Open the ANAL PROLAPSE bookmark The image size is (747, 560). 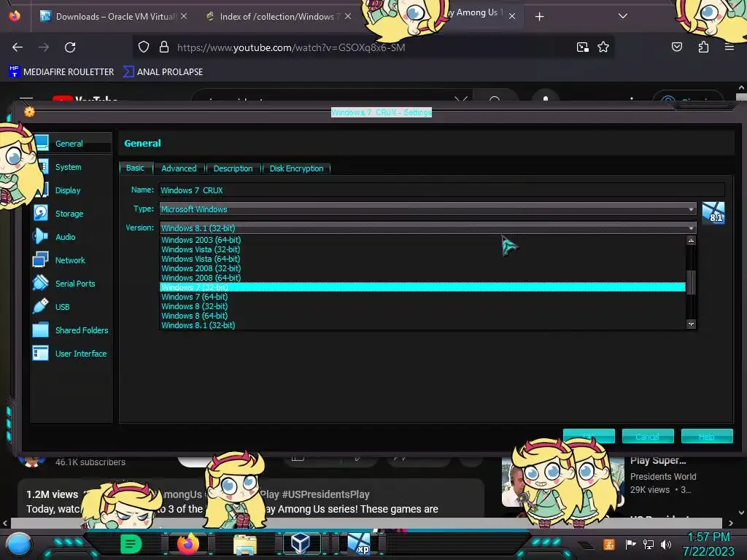(x=163, y=72)
